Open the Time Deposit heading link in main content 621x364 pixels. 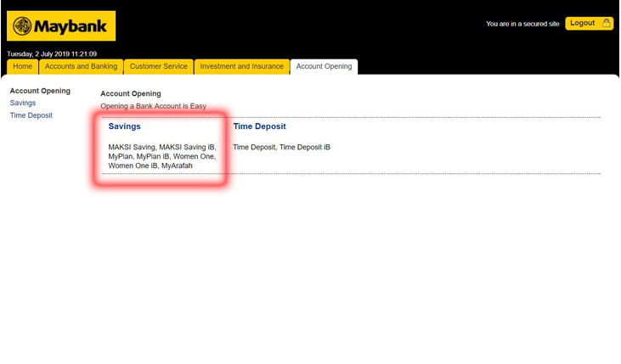pyautogui.click(x=259, y=126)
